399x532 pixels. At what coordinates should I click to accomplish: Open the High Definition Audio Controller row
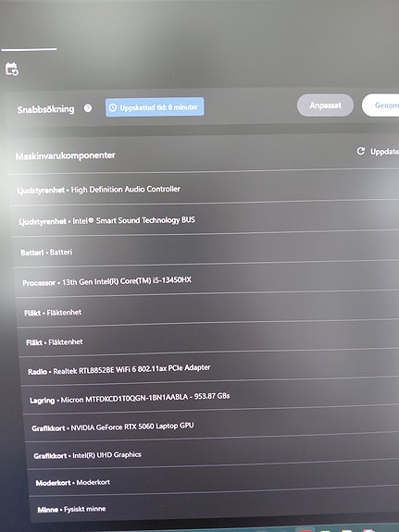coord(205,188)
